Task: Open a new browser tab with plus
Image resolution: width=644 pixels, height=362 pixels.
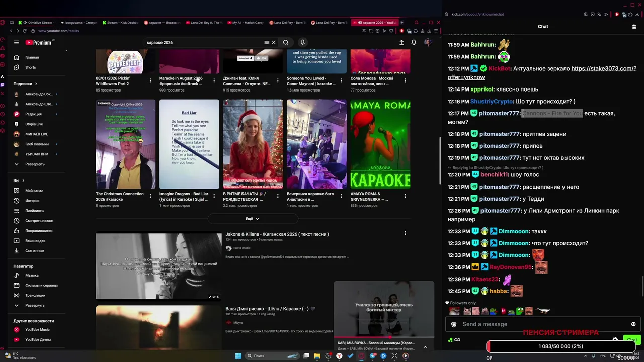Action: pos(401,23)
